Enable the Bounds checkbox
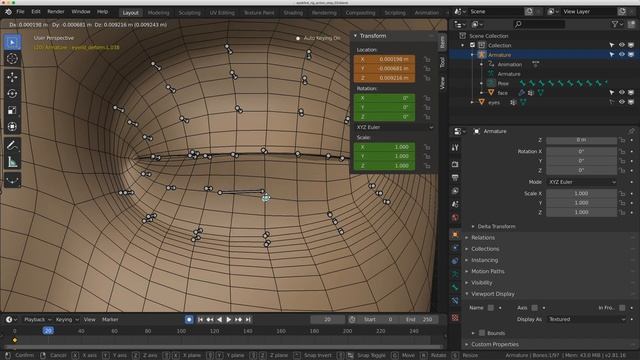Viewport: 640px width, 360px height. tap(482, 333)
